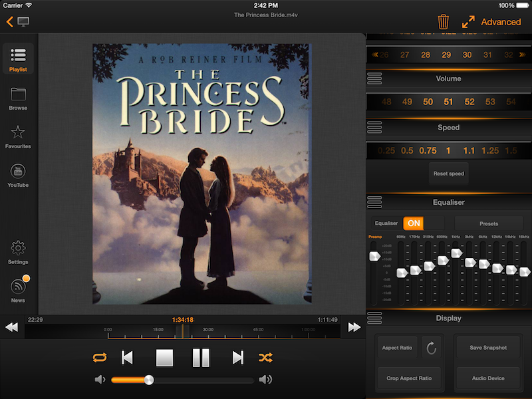The image size is (532, 399).
Task: Click the orange playhead on the timeline
Action: click(183, 331)
